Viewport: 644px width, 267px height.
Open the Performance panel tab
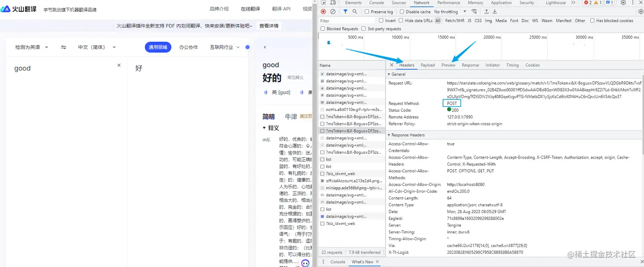click(449, 3)
